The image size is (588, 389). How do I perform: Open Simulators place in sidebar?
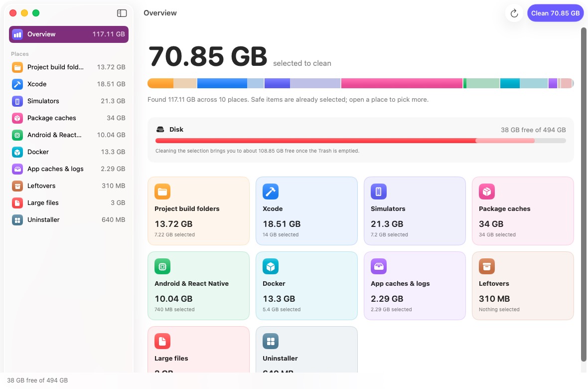coord(69,101)
